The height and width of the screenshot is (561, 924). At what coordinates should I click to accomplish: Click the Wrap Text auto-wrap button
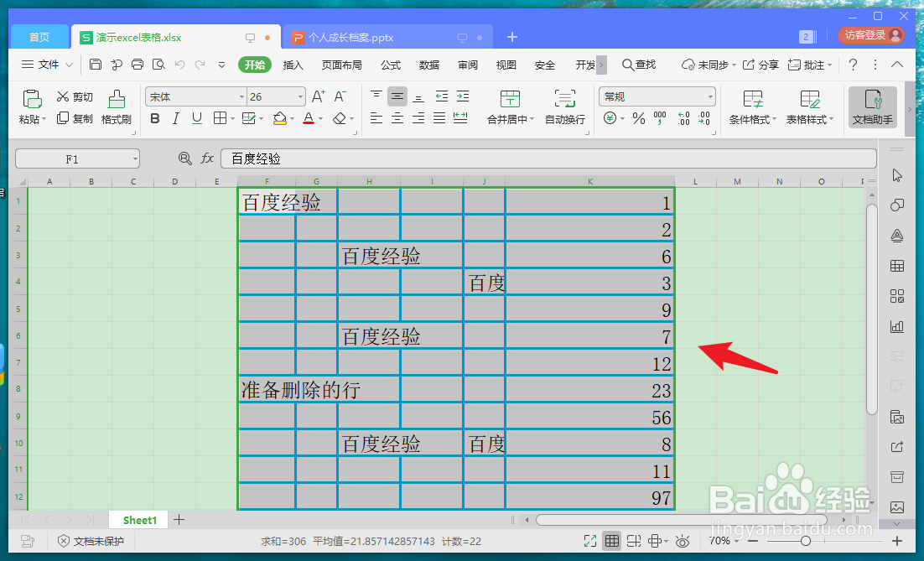coord(564,106)
